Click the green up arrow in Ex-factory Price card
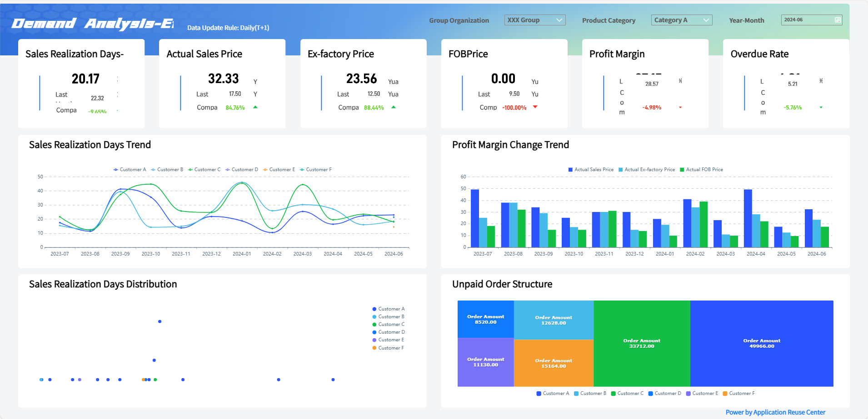The image size is (868, 419). coord(394,107)
